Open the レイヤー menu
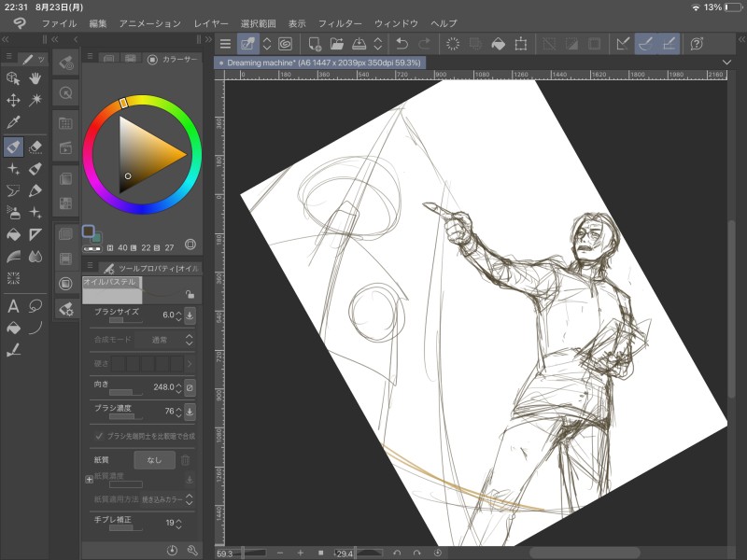 [x=211, y=22]
